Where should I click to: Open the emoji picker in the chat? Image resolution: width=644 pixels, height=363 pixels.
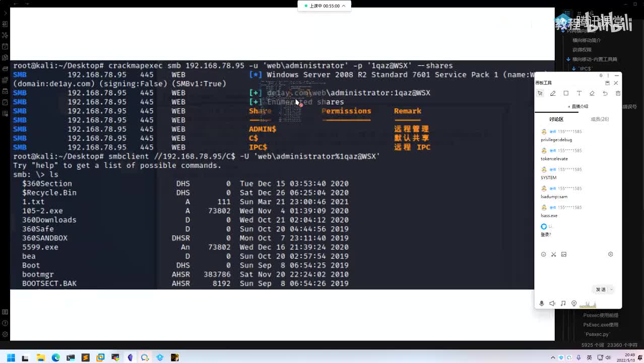click(x=543, y=254)
